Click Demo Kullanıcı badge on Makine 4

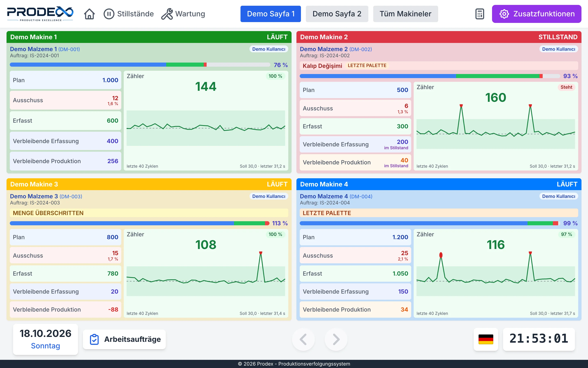click(559, 196)
